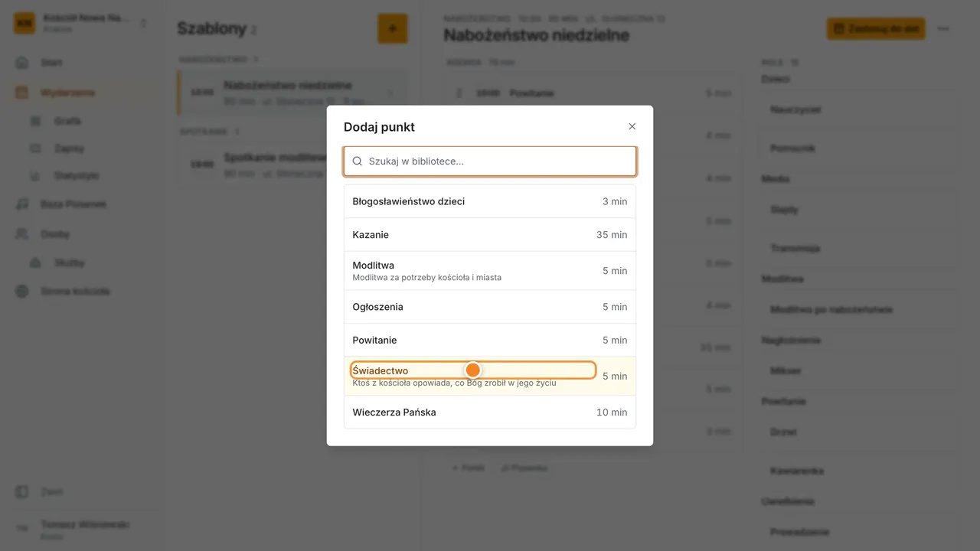This screenshot has width=980, height=551.
Task: Choose the highlighted Świadectwo entry
Action: click(x=490, y=376)
